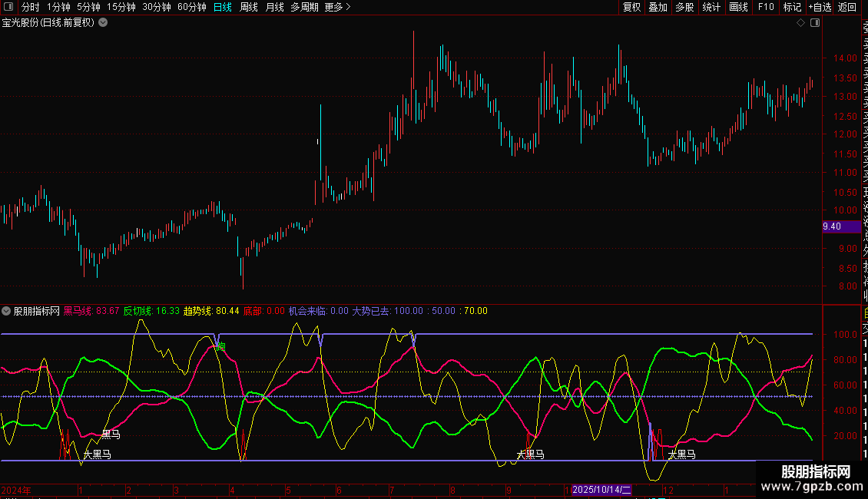
Task: Switch to the 周线 weekly chart
Action: coord(249,7)
